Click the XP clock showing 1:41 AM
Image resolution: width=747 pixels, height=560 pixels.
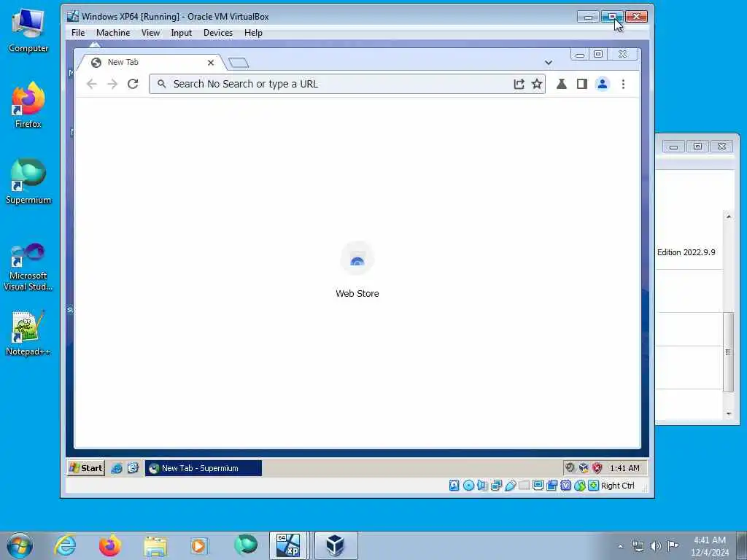point(624,468)
